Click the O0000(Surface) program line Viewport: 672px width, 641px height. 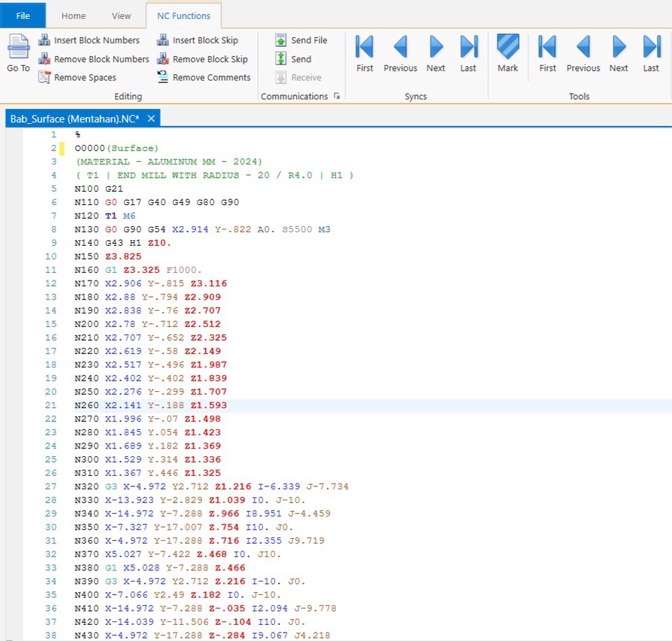point(117,148)
